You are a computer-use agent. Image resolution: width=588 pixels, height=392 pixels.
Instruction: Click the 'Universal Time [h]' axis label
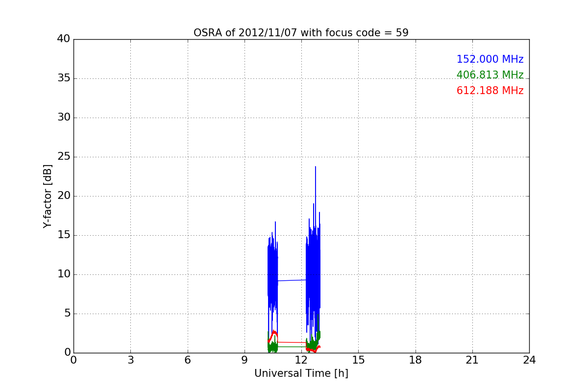[x=301, y=373]
